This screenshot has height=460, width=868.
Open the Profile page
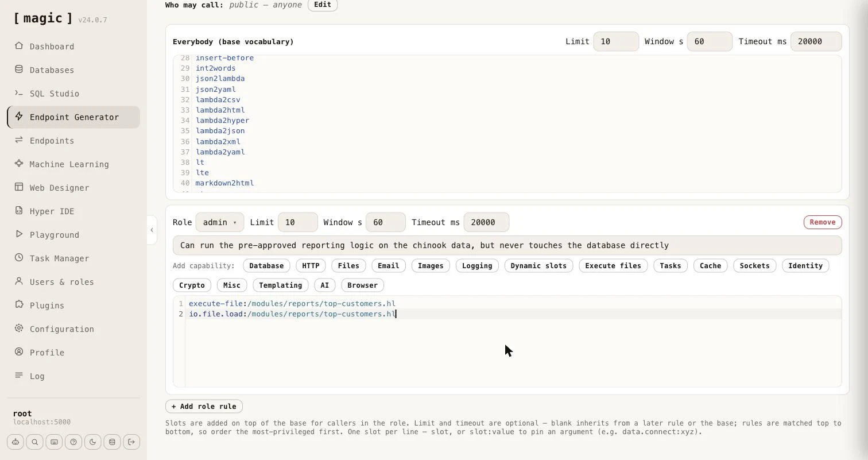click(73, 353)
